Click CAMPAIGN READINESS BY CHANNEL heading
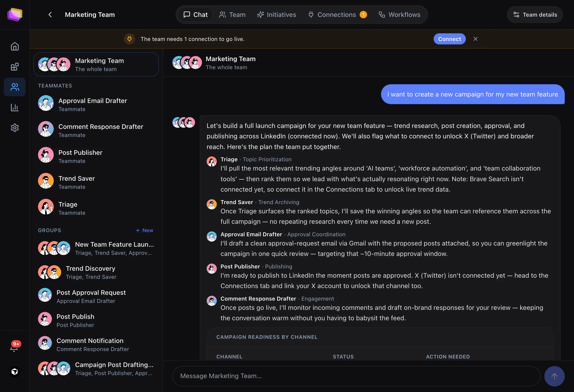Viewport: 574px width, 392px height. 267,337
